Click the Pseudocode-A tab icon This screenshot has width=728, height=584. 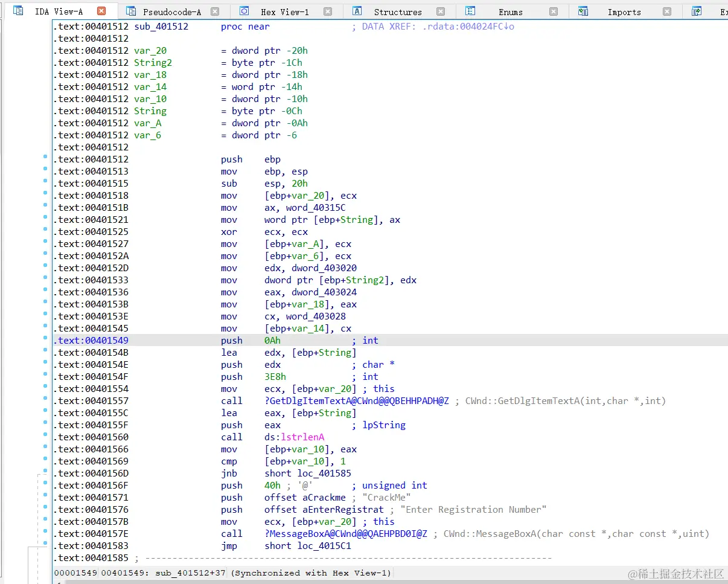point(131,11)
